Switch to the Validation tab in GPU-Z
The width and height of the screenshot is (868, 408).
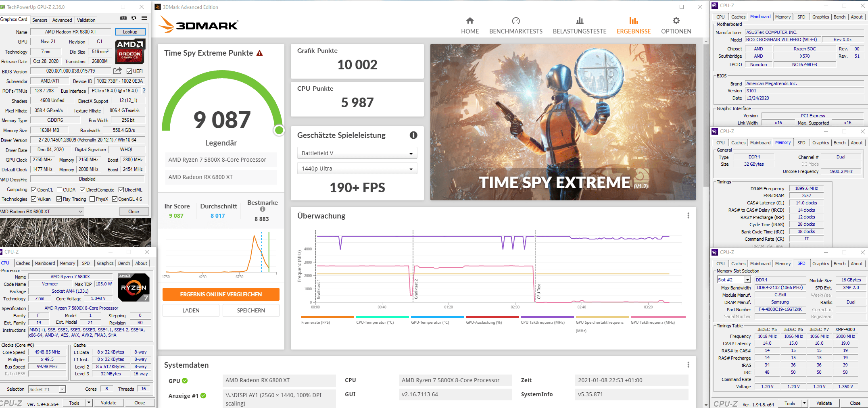86,20
